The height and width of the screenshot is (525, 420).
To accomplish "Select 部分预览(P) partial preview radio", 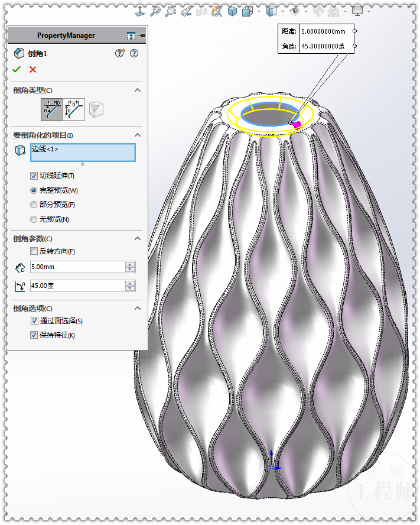I will coord(34,205).
